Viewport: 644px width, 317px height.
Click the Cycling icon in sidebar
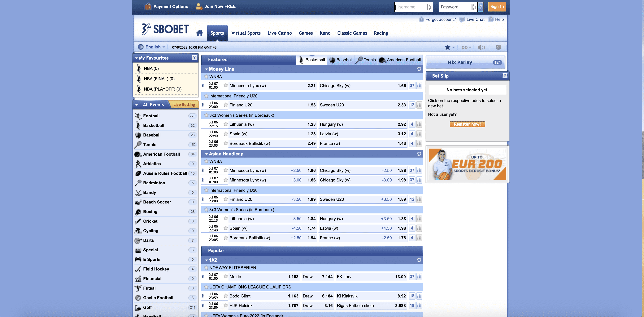(x=138, y=231)
